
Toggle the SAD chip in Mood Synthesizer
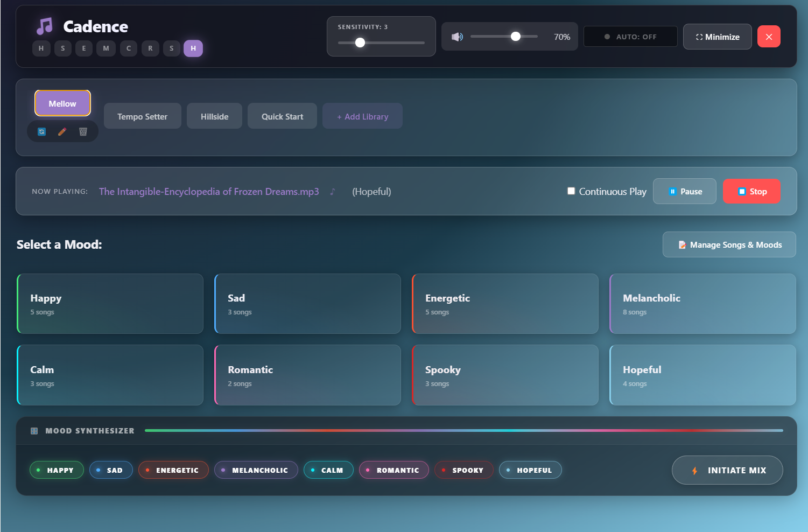pos(111,470)
